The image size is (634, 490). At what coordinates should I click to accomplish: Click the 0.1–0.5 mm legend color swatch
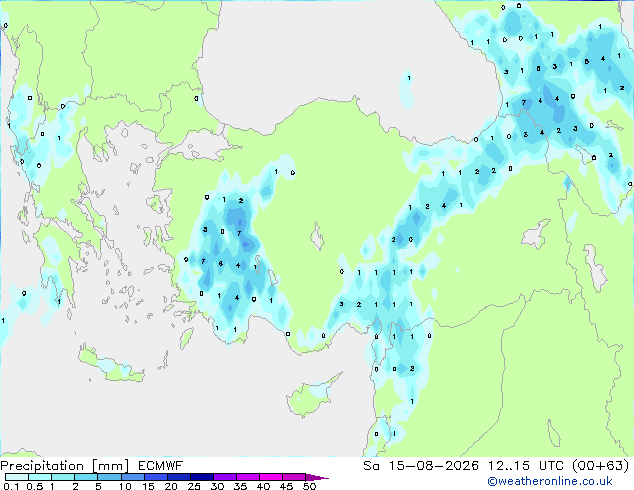[x=17, y=477]
